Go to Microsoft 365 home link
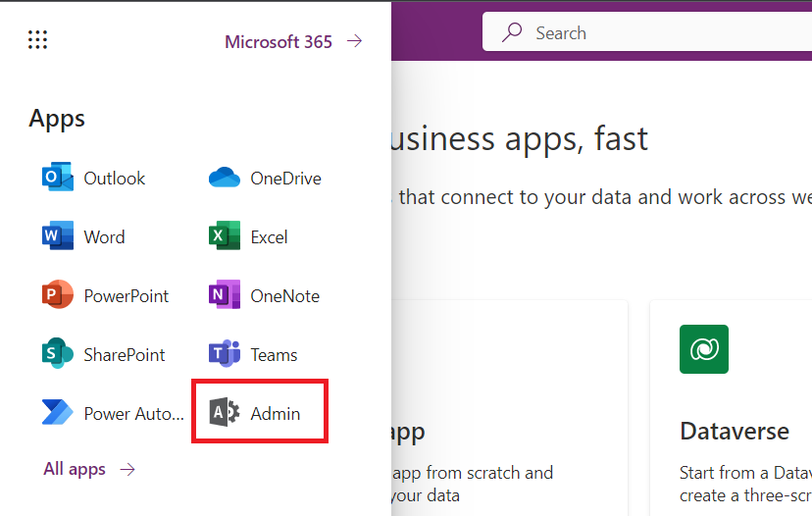812x516 pixels. point(279,41)
